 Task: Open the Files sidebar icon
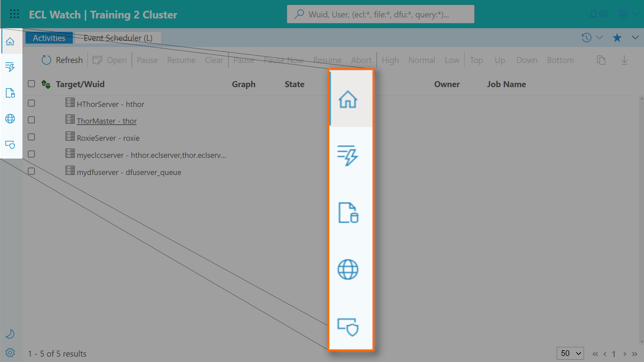(x=10, y=93)
